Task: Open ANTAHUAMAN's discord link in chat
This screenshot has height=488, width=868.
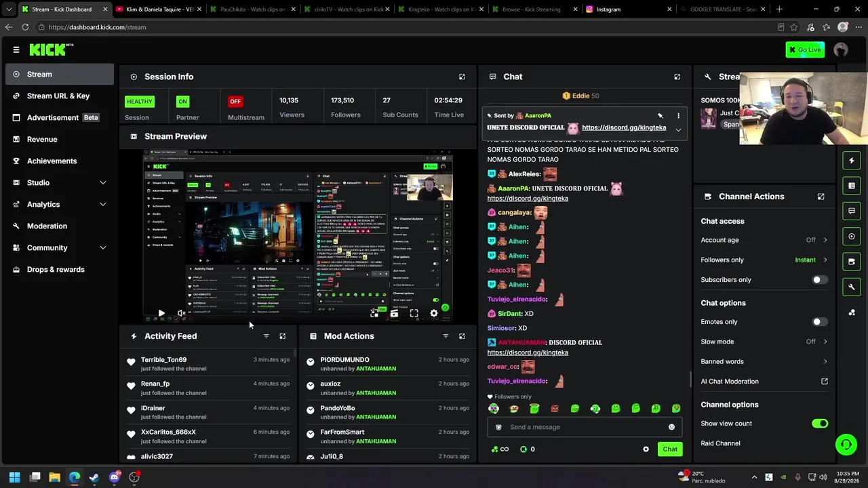Action: 528,352
